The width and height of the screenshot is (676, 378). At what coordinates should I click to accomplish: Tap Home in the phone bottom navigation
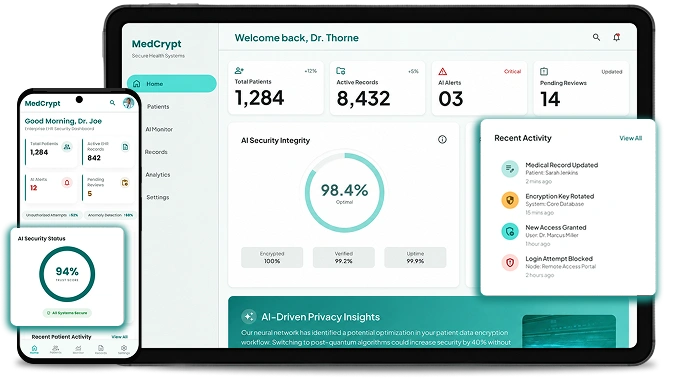click(x=34, y=349)
